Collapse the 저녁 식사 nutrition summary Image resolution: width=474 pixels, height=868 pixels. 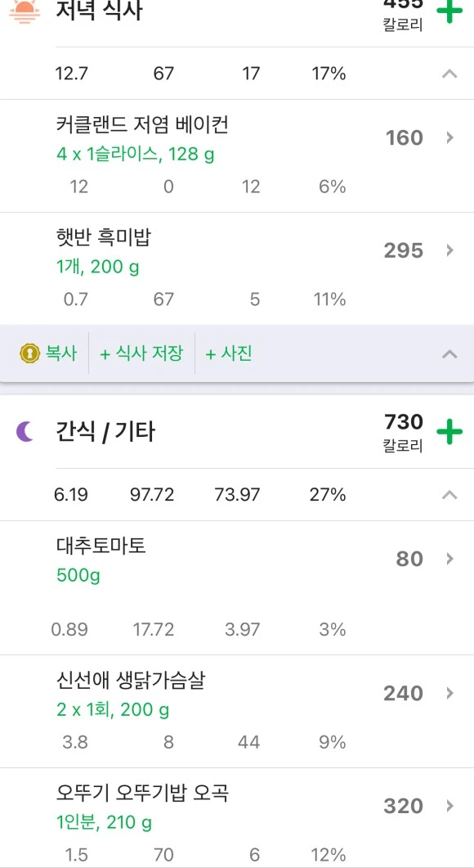coord(449,73)
